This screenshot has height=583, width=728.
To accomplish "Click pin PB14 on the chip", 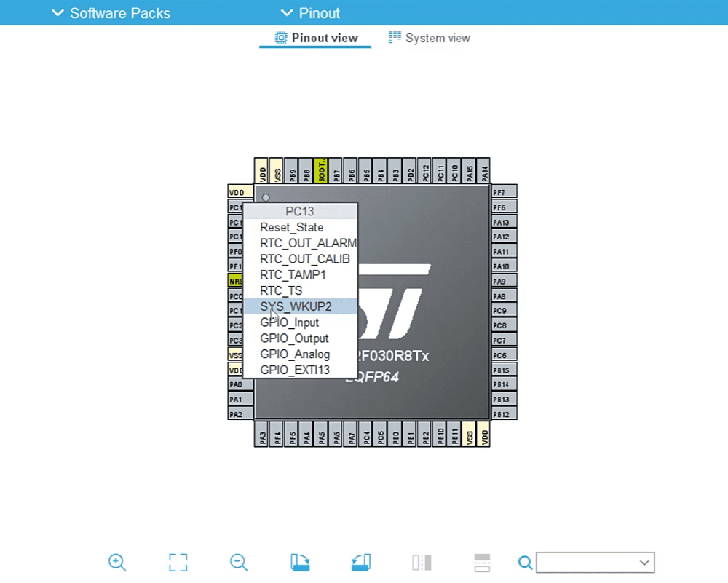I will (x=505, y=384).
